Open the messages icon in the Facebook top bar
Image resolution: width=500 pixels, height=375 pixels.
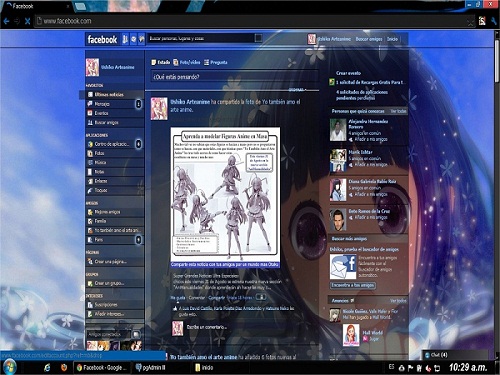point(133,39)
